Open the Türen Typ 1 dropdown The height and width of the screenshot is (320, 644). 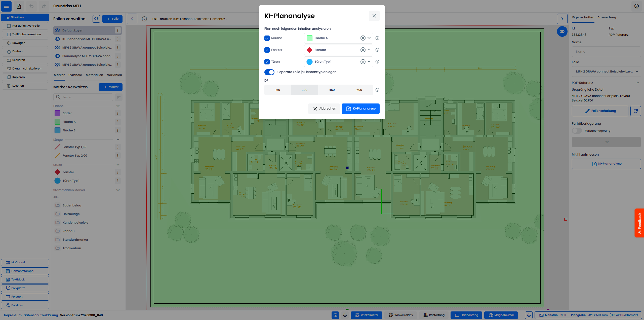click(x=369, y=62)
